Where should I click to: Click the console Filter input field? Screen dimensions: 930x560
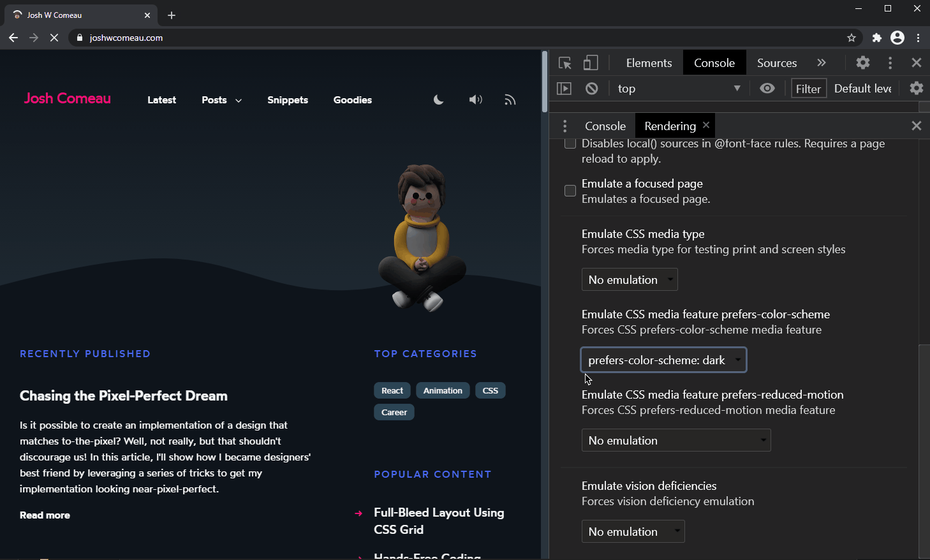click(x=809, y=89)
